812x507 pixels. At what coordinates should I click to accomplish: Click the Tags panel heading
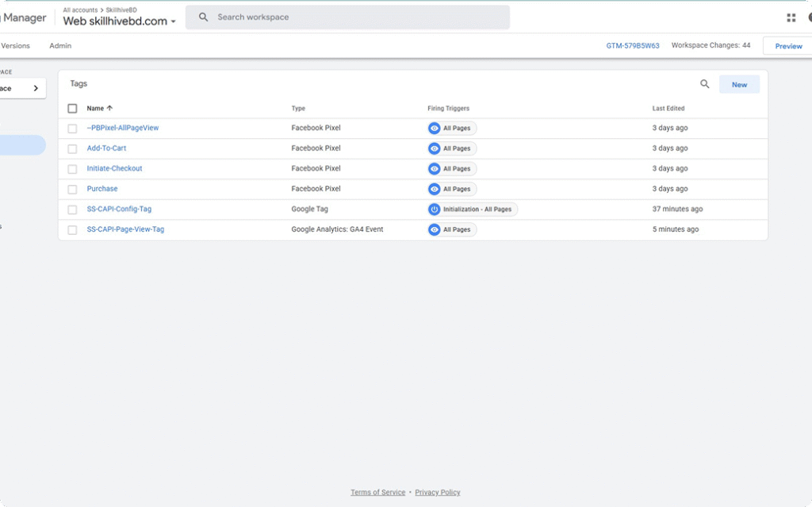pos(79,83)
